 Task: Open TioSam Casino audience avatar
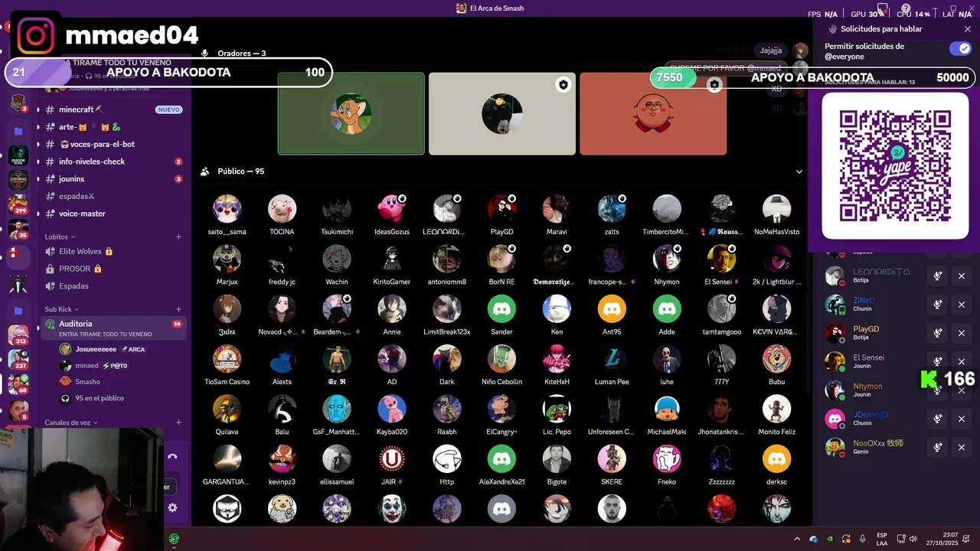click(227, 358)
